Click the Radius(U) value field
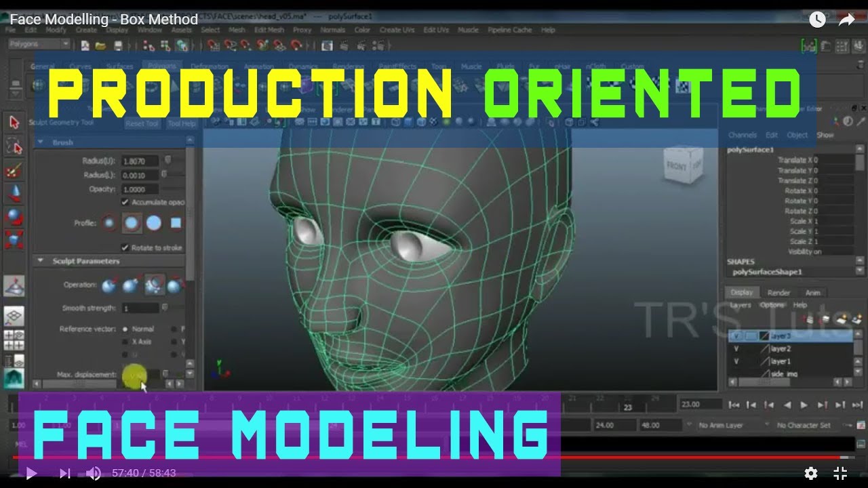 pyautogui.click(x=140, y=161)
